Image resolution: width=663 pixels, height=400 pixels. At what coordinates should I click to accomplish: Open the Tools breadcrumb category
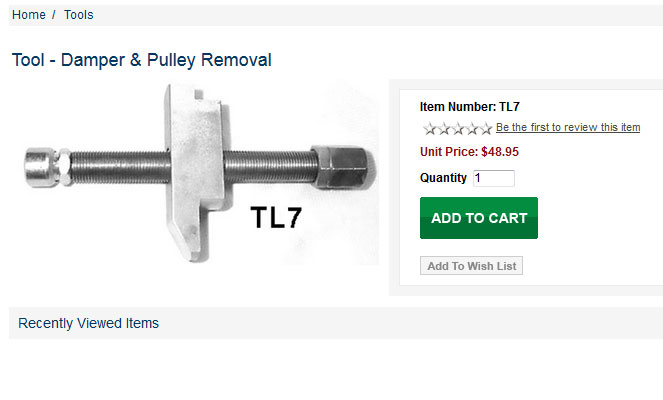pos(79,15)
